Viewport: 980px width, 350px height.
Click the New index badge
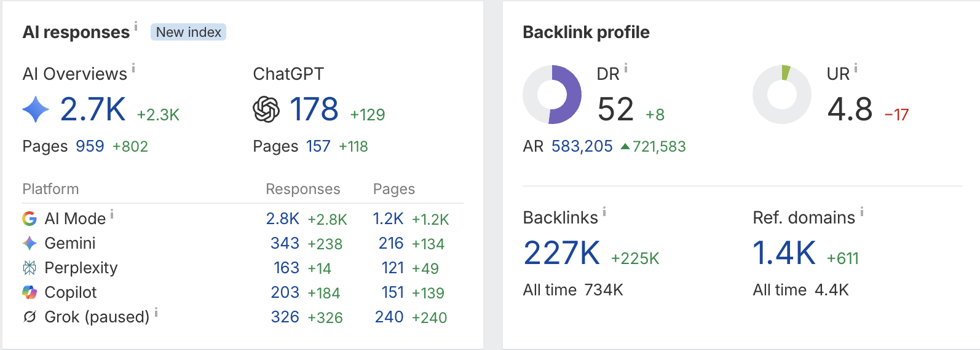pos(188,32)
